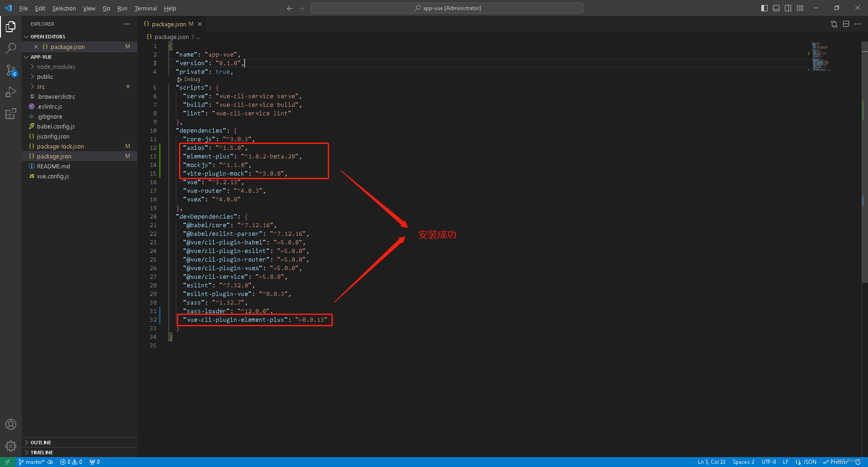
Task: Open the View menu
Action: coord(89,8)
